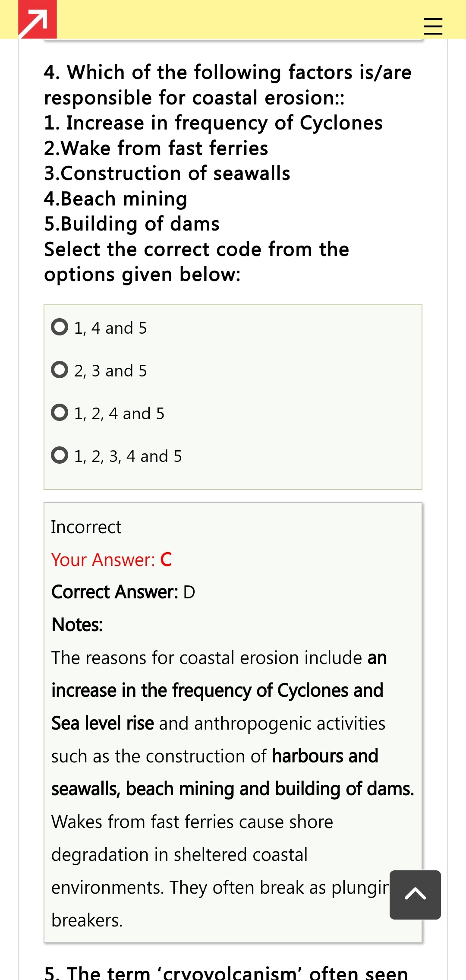
Task: Open the hamburger menu
Action: (433, 26)
